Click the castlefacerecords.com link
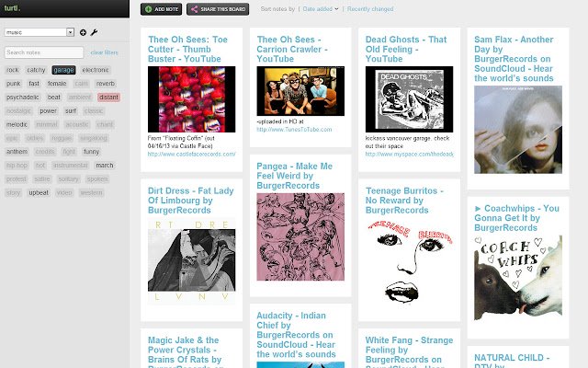 point(192,154)
